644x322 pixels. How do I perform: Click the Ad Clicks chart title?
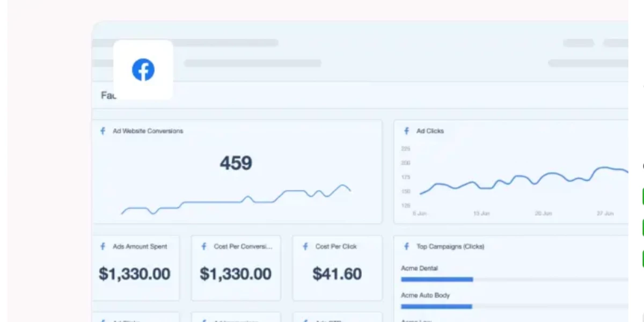(430, 131)
